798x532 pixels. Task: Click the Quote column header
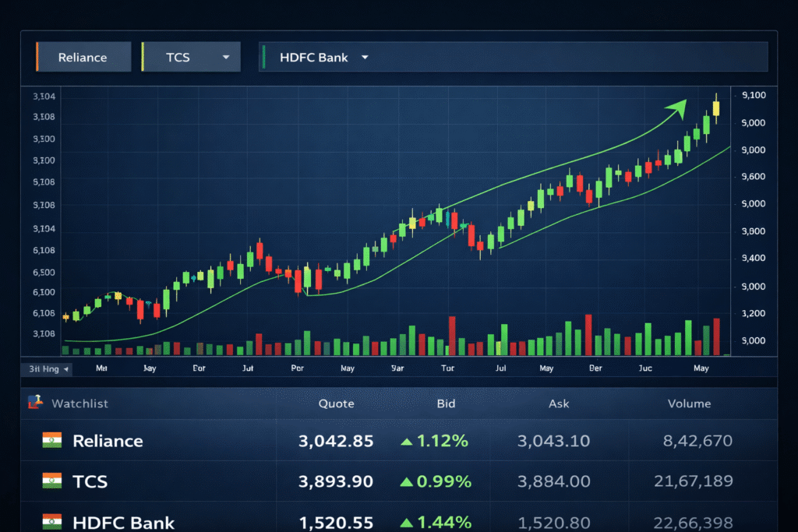click(x=336, y=403)
